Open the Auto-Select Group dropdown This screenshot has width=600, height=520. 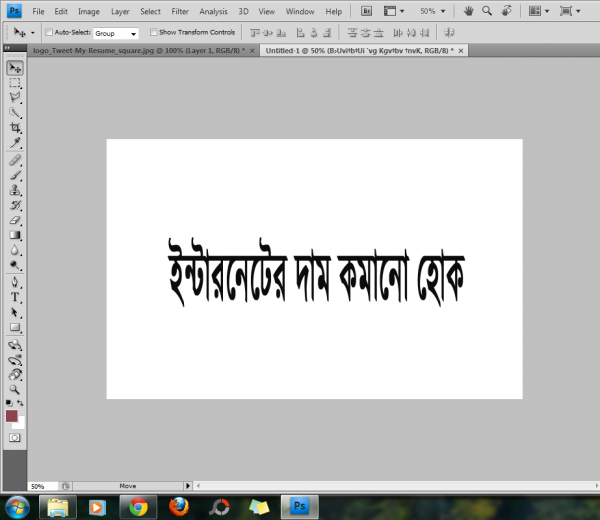[x=115, y=33]
